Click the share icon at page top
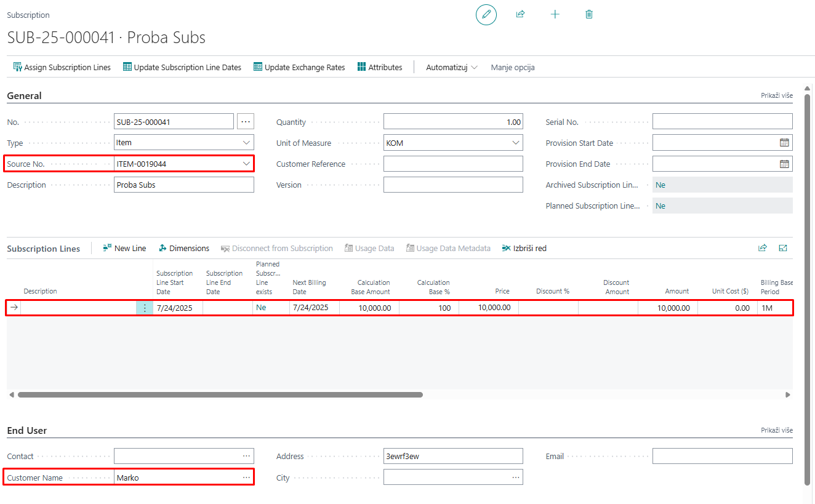815x504 pixels. [520, 14]
